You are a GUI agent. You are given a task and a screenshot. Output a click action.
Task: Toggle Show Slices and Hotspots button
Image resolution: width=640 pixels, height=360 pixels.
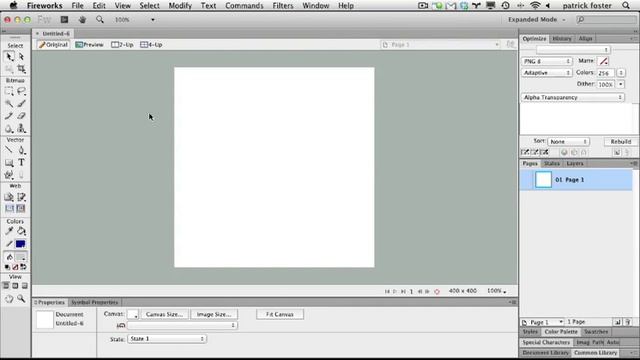coord(21,209)
